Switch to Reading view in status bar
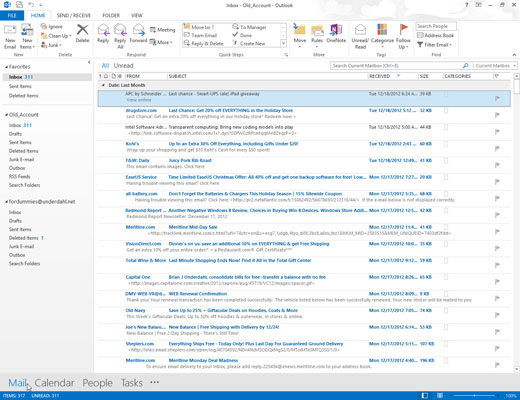Viewport: 520px width, 400px height. point(440,396)
